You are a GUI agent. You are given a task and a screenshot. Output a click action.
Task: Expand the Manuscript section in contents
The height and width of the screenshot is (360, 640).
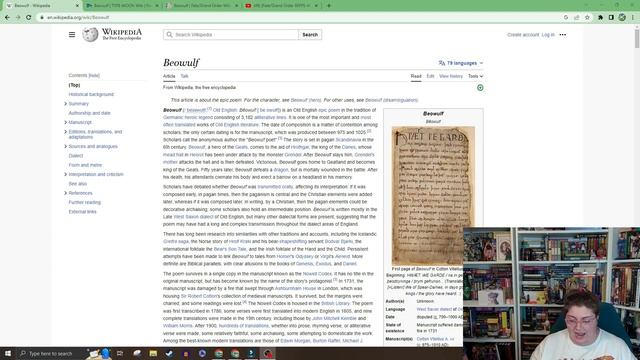(x=65, y=122)
